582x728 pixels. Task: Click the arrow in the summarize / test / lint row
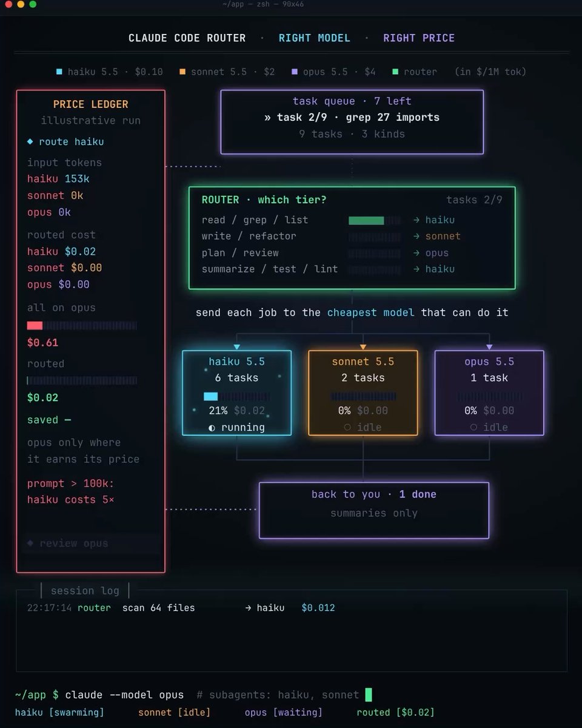click(416, 269)
